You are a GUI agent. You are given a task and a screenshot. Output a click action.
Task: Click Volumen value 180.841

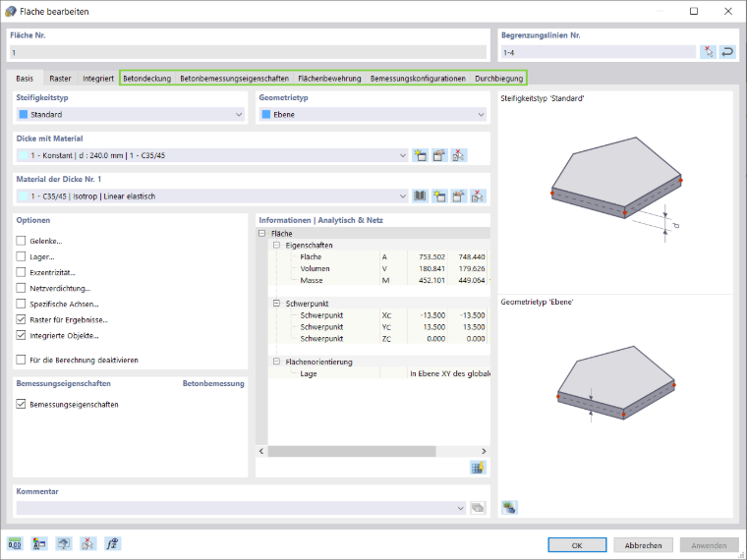431,268
